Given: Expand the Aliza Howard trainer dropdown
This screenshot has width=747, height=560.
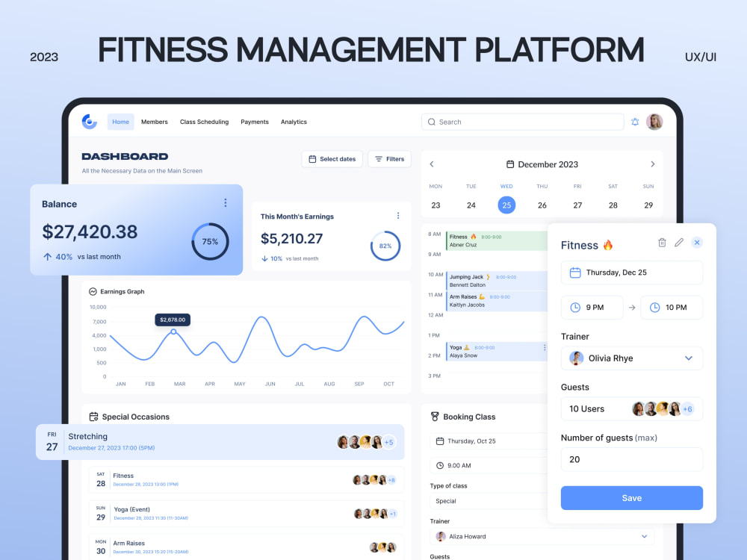Looking at the screenshot, I should (644, 537).
